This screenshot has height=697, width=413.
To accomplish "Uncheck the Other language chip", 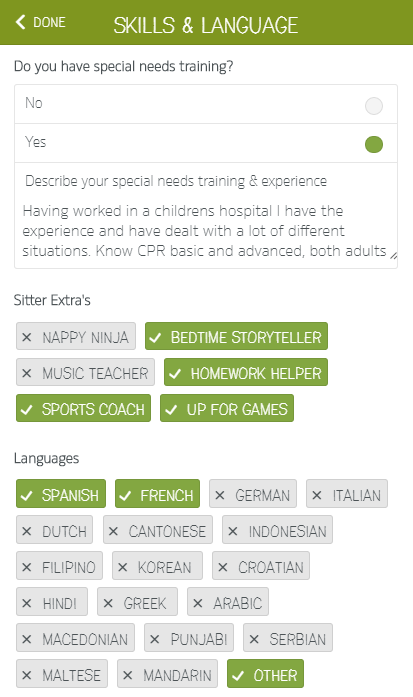I will pyautogui.click(x=265, y=674).
